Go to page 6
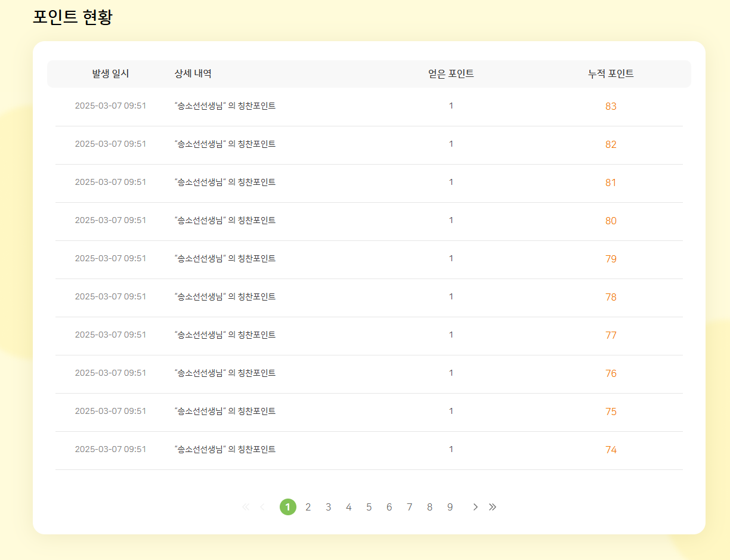This screenshot has width=730, height=560. click(389, 507)
